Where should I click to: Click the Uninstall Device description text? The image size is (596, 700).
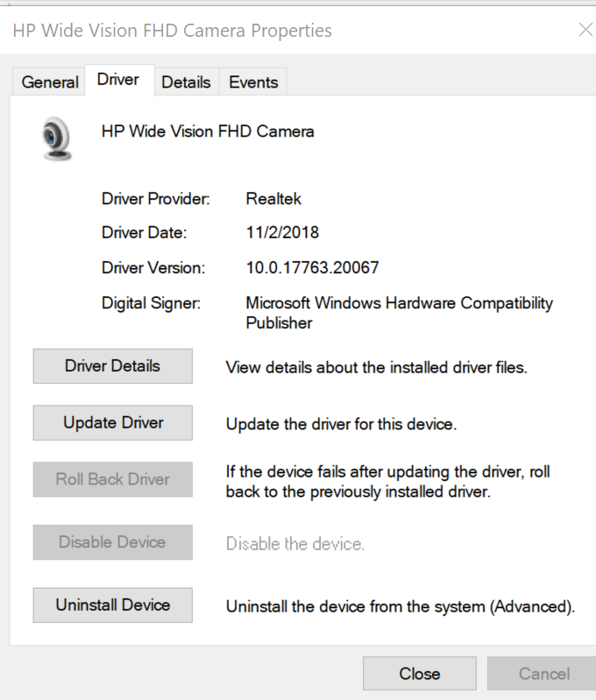(x=401, y=606)
